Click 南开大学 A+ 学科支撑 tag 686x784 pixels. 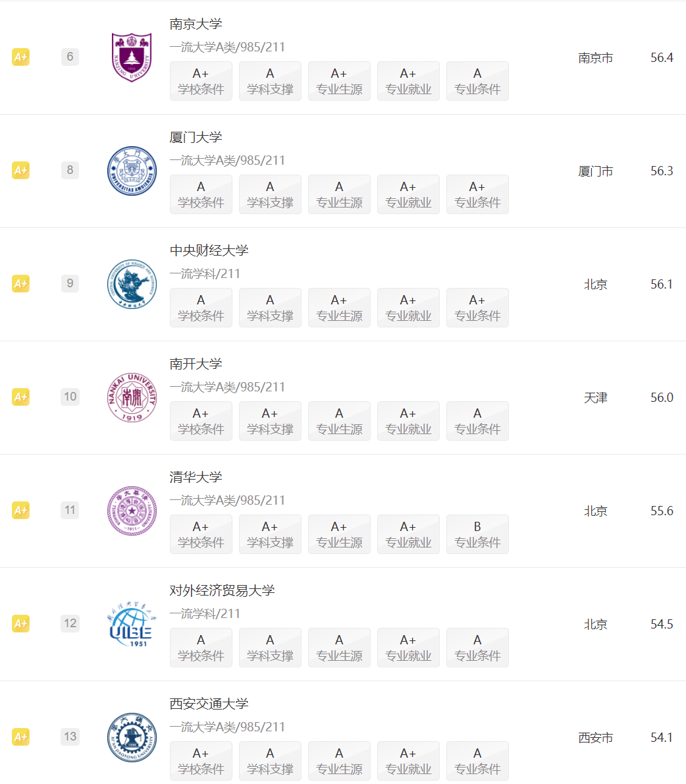(270, 421)
